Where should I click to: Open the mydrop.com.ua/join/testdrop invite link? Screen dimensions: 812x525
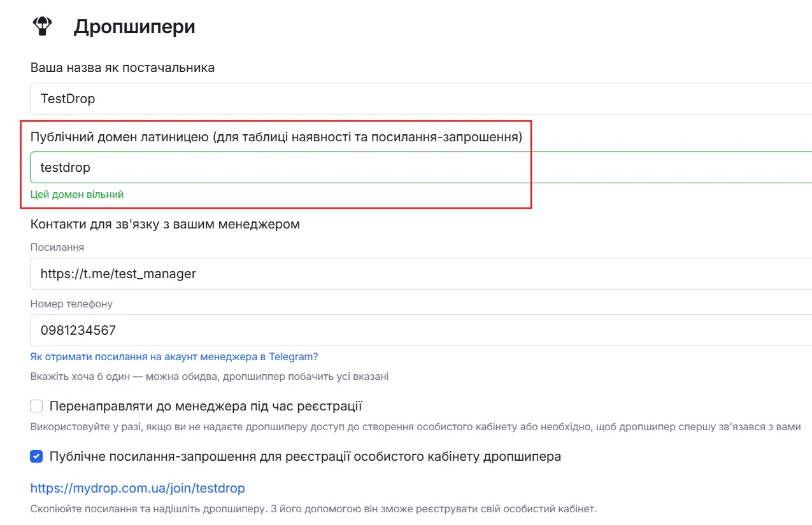click(138, 488)
